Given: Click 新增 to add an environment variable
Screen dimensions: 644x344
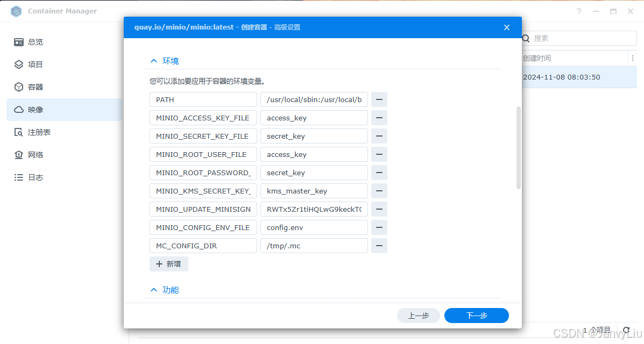Looking at the screenshot, I should (x=168, y=264).
